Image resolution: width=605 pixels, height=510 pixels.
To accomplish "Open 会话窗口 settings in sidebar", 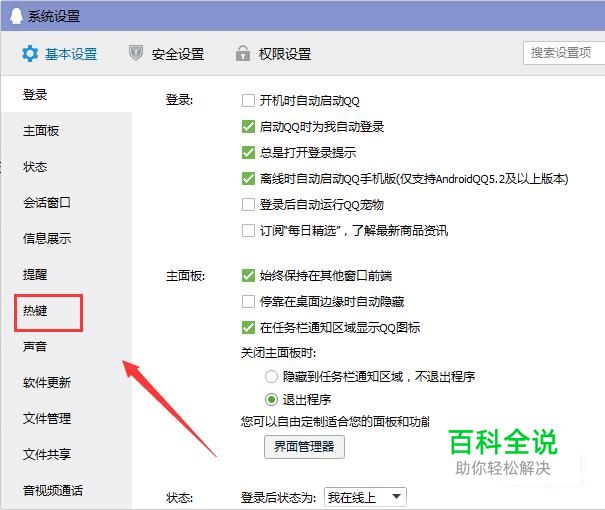I will 47,203.
